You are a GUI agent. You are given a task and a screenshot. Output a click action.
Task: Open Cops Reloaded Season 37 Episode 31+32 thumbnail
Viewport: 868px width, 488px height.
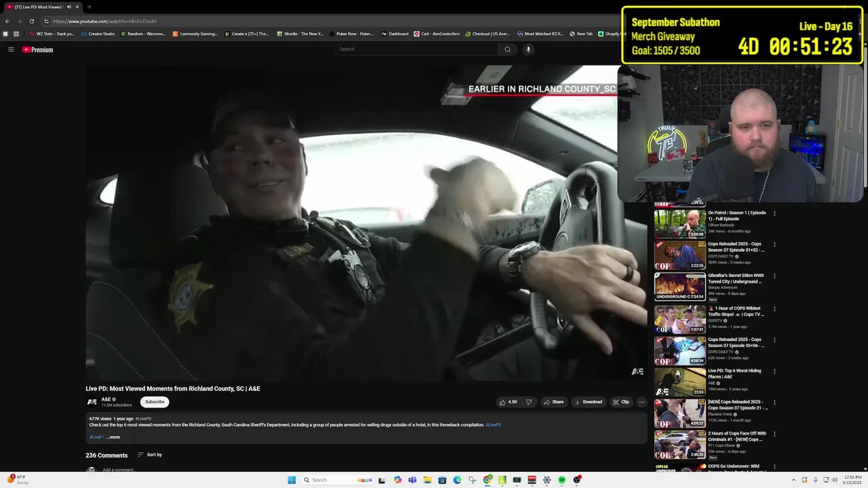(679, 255)
